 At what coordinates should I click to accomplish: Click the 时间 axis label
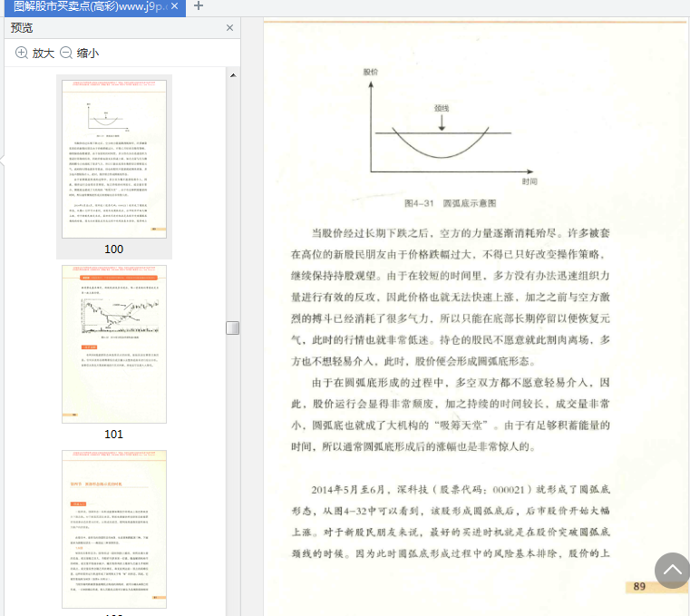pyautogui.click(x=530, y=181)
